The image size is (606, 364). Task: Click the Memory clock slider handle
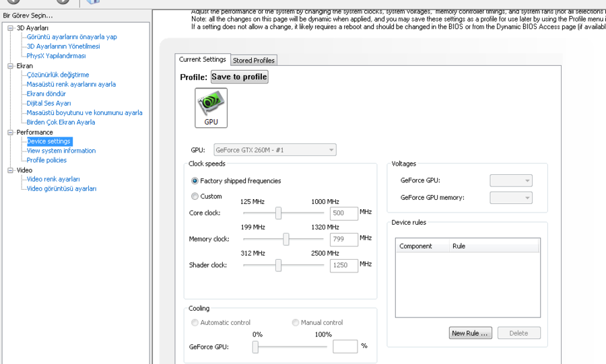click(x=286, y=239)
